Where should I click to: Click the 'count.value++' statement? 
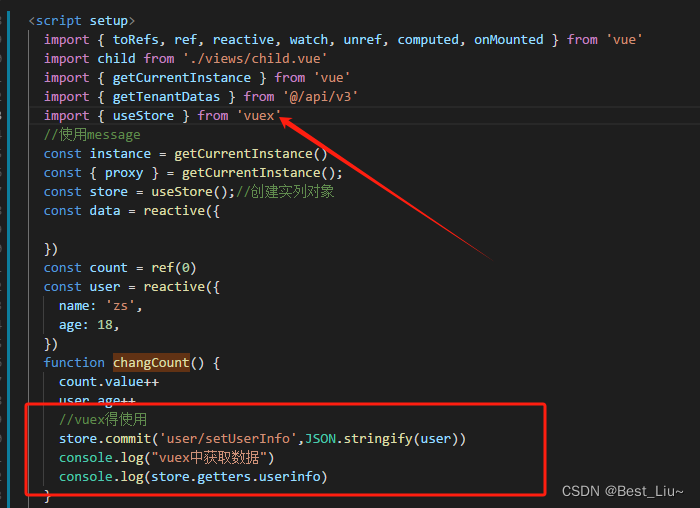point(109,382)
